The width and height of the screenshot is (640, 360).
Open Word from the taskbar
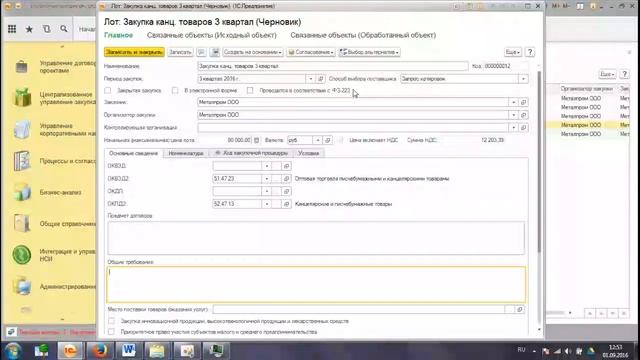[129, 350]
